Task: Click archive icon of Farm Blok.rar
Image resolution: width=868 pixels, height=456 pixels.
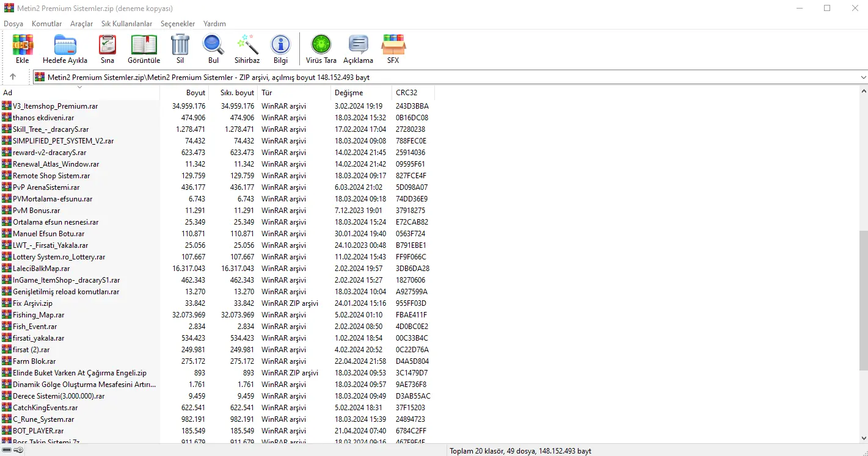Action: coord(7,361)
